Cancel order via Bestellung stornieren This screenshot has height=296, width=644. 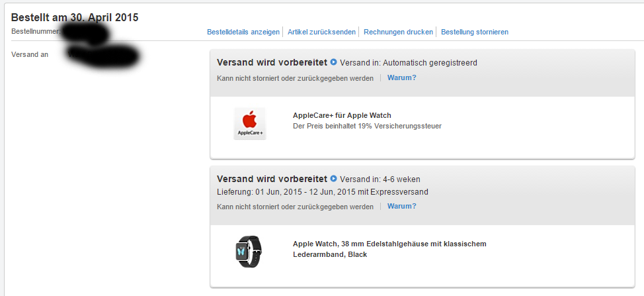pyautogui.click(x=475, y=32)
